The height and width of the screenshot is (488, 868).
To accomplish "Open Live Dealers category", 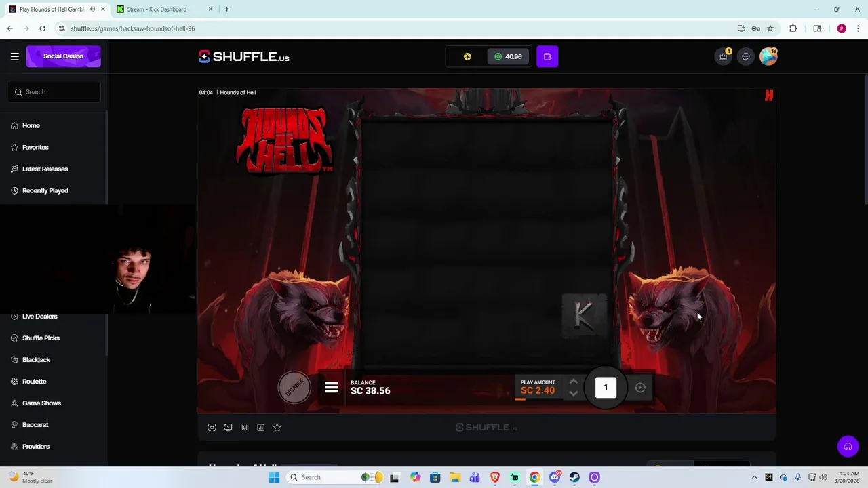I will pyautogui.click(x=39, y=317).
